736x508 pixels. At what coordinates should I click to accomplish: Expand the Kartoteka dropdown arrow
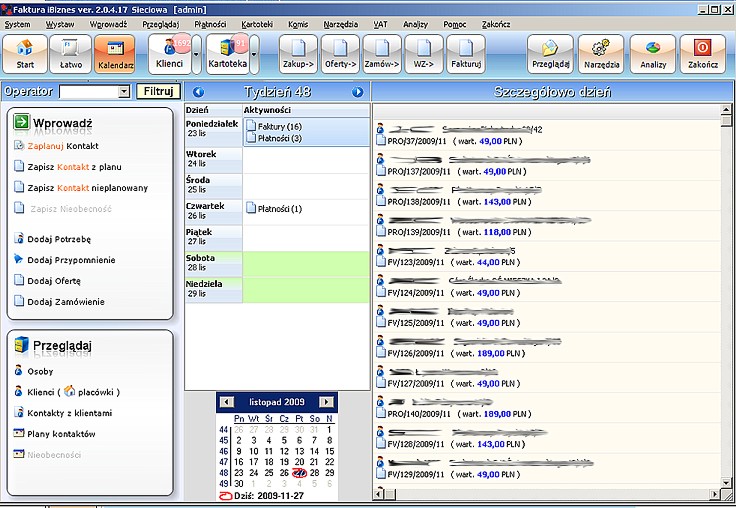tap(255, 54)
